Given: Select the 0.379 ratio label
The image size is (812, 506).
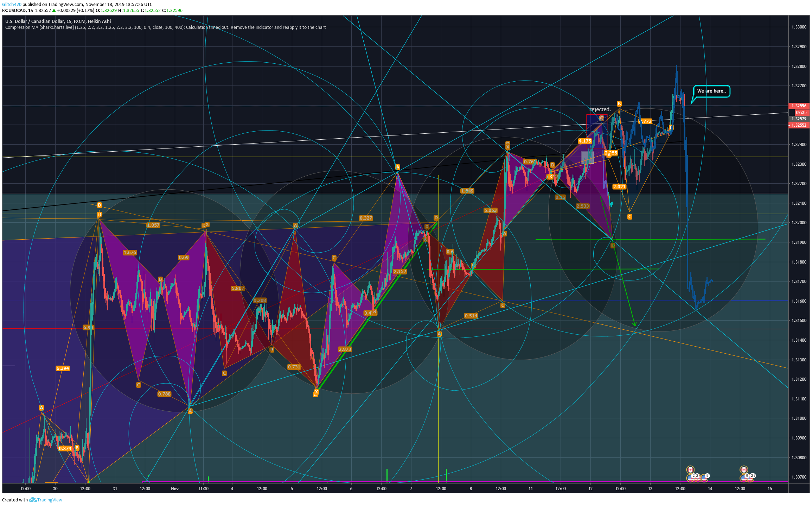Looking at the screenshot, I should pos(65,449).
